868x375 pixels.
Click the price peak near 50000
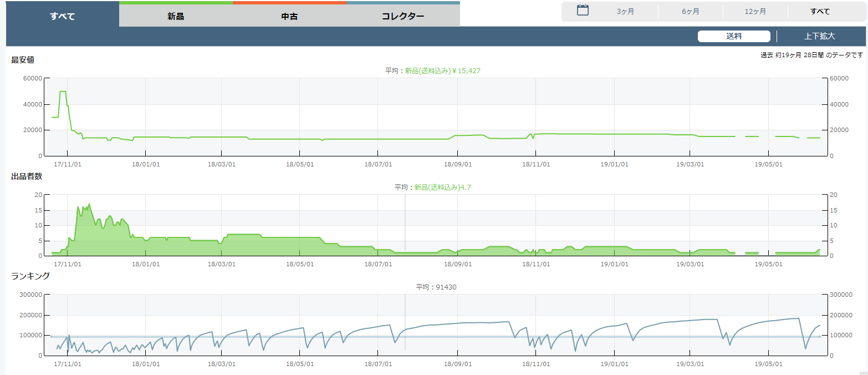pyautogui.click(x=63, y=92)
